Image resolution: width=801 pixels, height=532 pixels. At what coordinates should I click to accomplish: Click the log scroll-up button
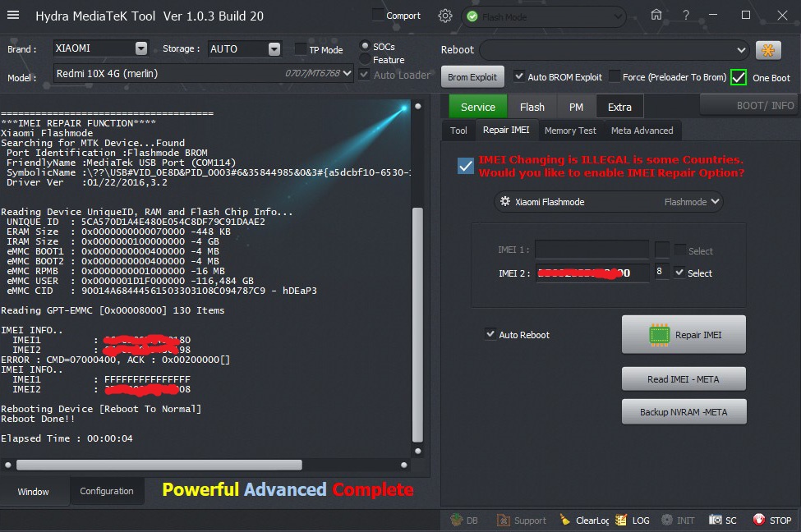pos(418,106)
